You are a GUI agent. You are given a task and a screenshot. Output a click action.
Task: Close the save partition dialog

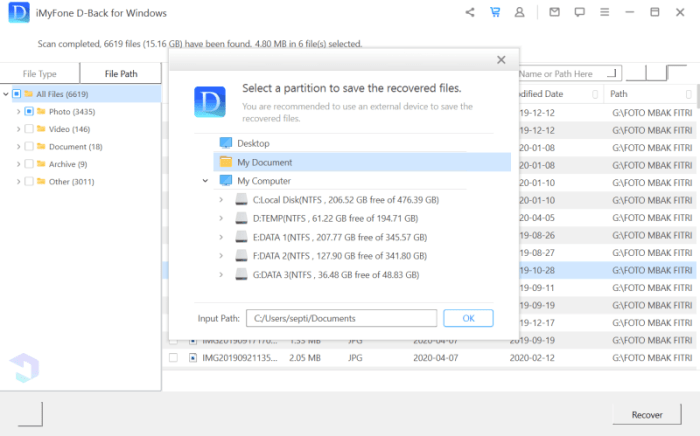(x=501, y=60)
